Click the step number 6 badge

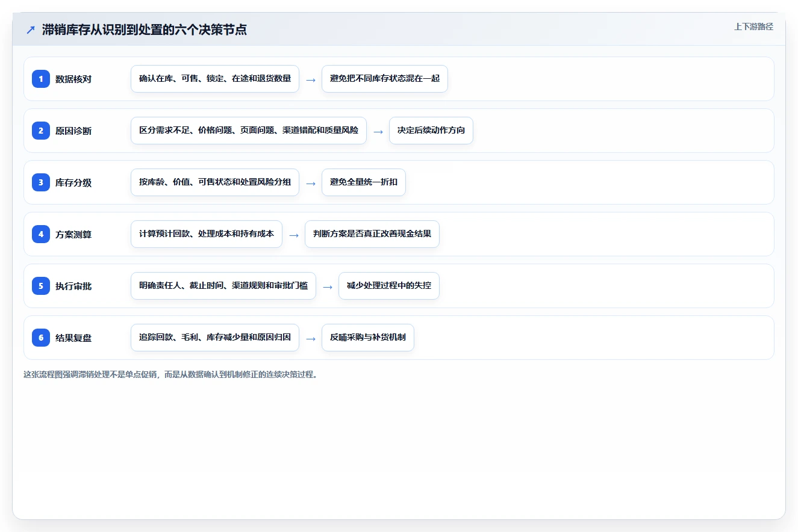[x=41, y=338]
